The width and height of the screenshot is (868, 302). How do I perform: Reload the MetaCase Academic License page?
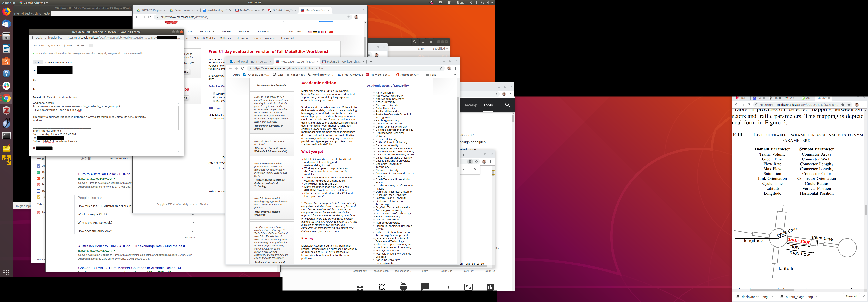pos(242,68)
